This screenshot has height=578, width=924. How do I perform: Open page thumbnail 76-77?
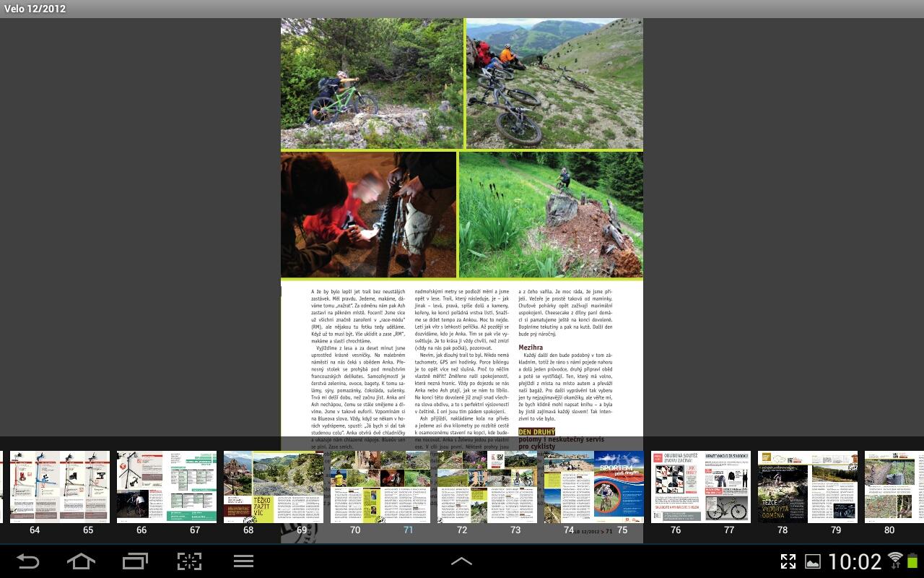click(701, 487)
